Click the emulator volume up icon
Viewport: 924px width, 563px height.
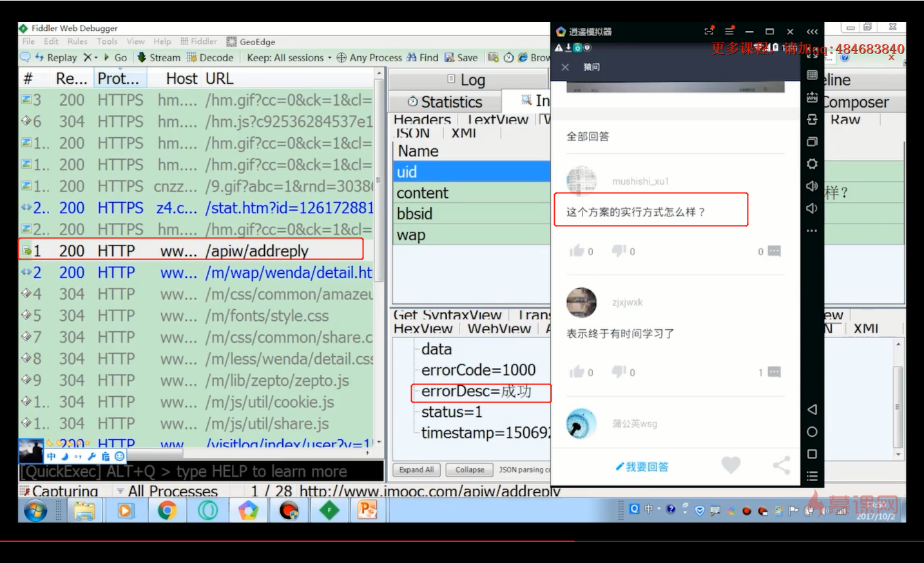pyautogui.click(x=812, y=186)
